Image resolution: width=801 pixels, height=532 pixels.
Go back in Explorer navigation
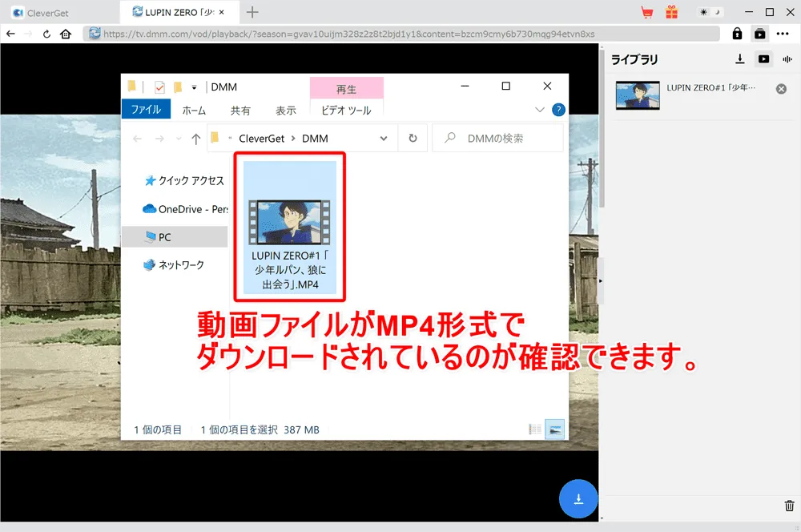pyautogui.click(x=138, y=139)
